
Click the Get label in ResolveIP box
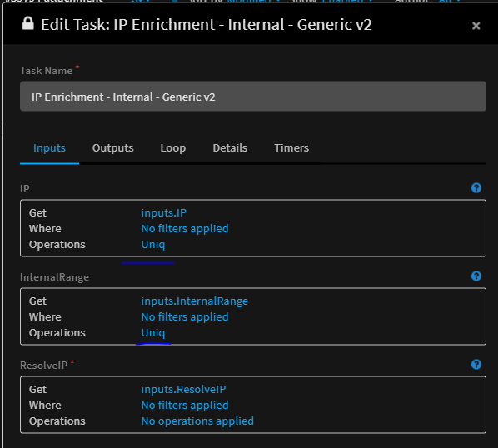tap(37, 389)
